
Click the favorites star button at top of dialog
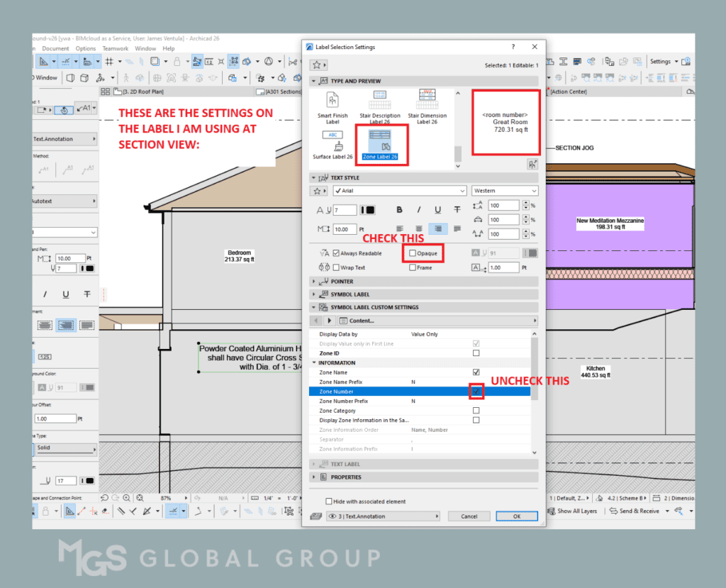(315, 65)
